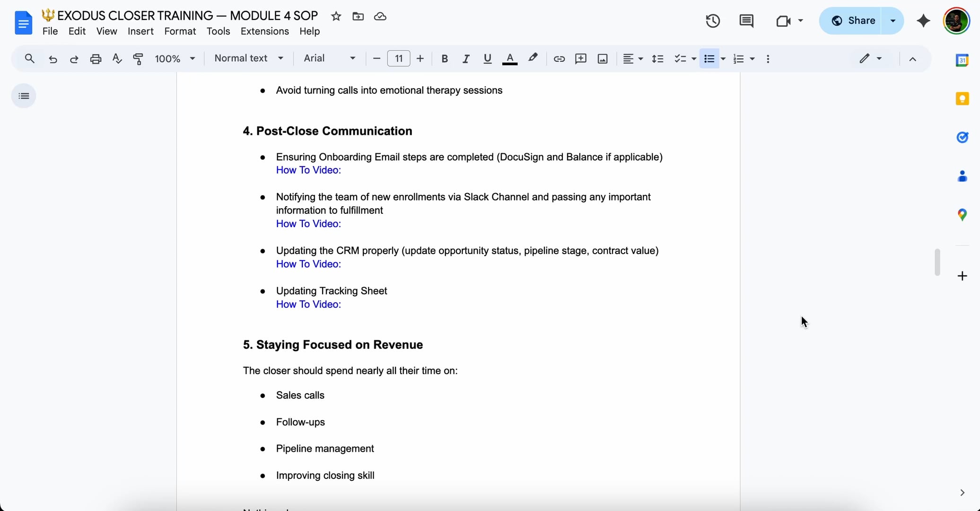Expand the zoom 100% dropdown
Image resolution: width=980 pixels, height=511 pixels.
[x=175, y=59]
